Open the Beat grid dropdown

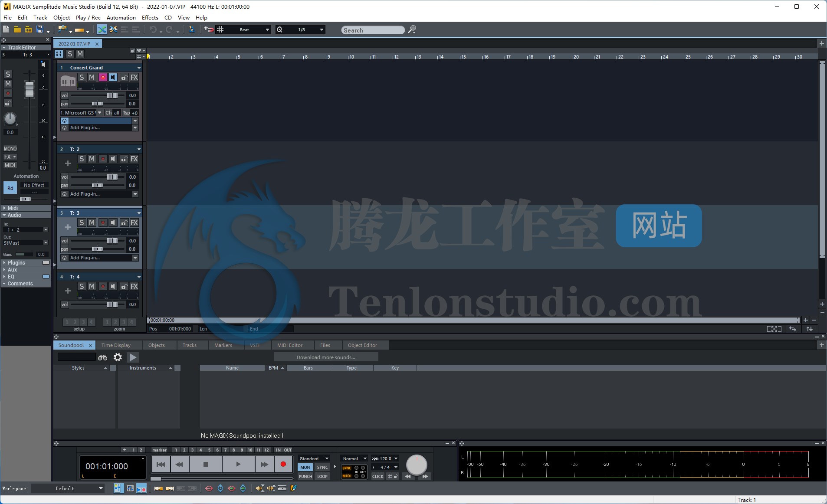pos(267,30)
